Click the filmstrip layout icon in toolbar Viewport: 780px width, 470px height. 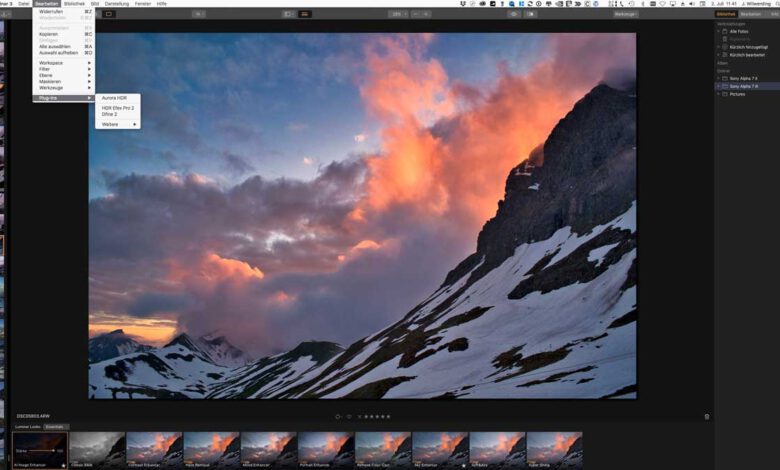pos(304,14)
